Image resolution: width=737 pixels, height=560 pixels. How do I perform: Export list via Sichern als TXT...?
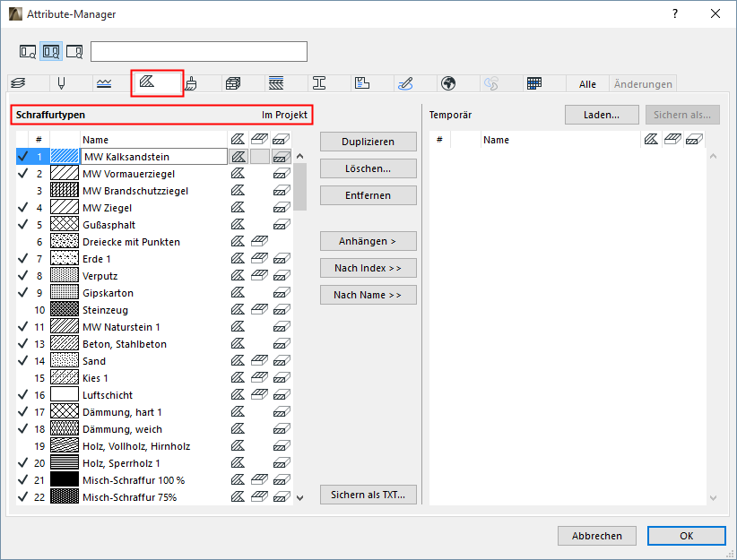[x=368, y=495]
